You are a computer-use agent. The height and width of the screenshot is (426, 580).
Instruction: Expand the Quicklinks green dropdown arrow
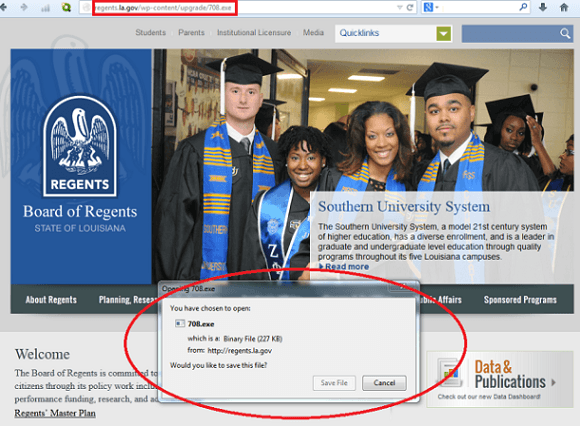(444, 34)
